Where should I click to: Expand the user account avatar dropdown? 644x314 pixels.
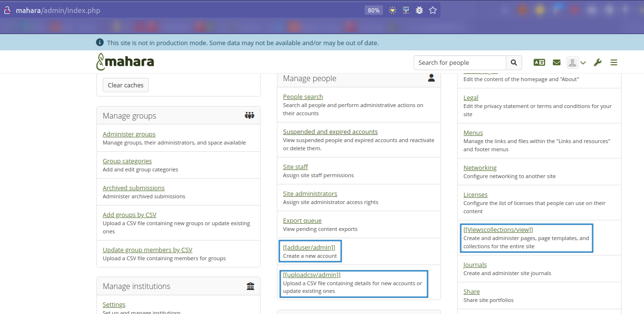576,62
